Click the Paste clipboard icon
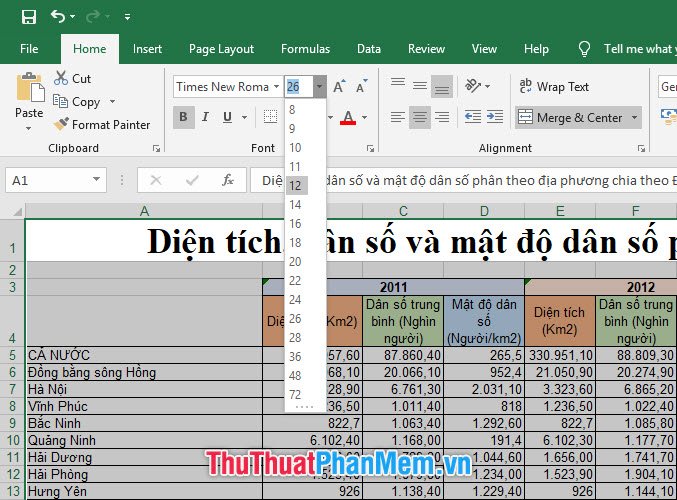Image resolution: width=677 pixels, height=500 pixels. [30, 88]
